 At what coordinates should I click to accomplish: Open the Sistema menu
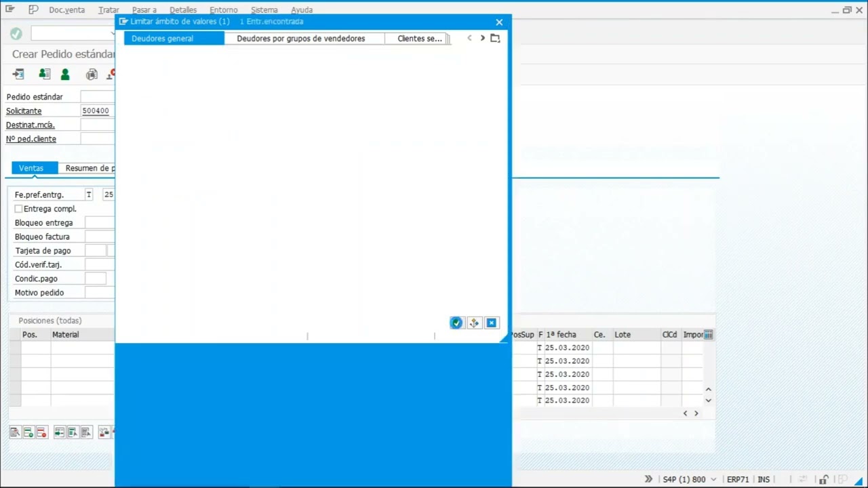pyautogui.click(x=264, y=10)
